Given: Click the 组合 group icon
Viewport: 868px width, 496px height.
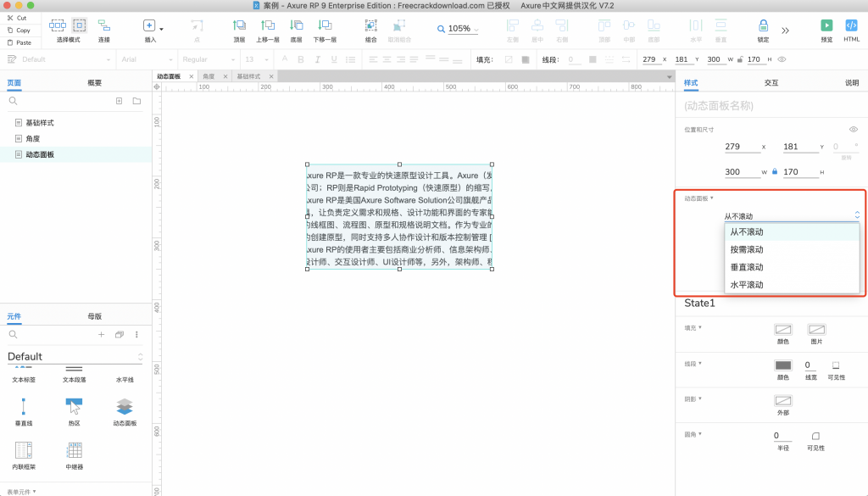Looking at the screenshot, I should (370, 25).
